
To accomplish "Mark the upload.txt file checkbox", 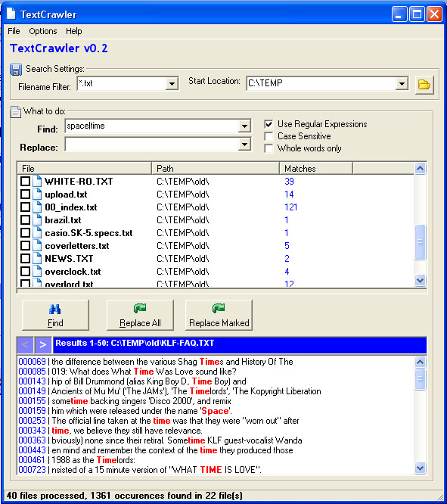I will [25, 194].
